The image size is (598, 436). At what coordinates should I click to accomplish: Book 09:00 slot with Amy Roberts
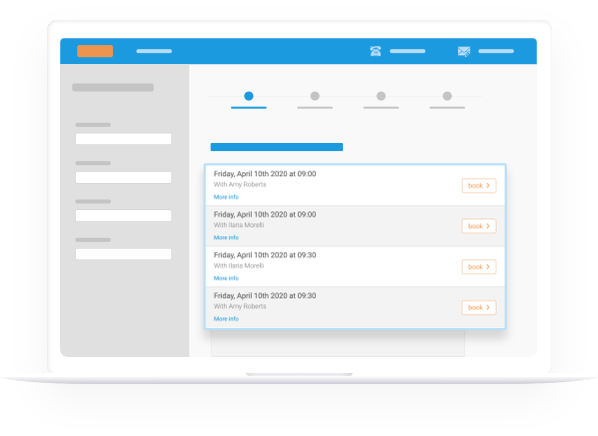coord(479,186)
